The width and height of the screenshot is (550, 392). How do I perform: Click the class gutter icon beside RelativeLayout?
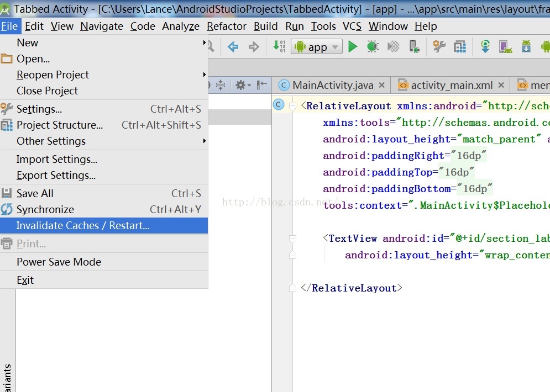[279, 104]
